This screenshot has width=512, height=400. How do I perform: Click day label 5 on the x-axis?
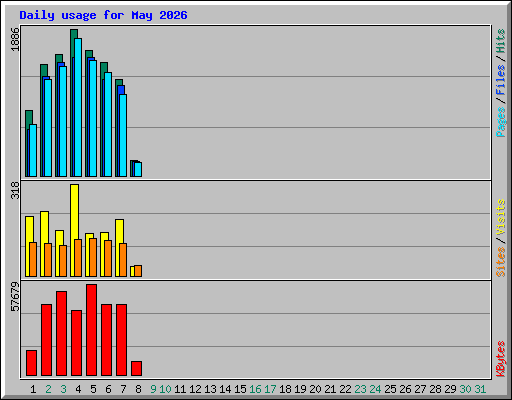tap(93, 389)
